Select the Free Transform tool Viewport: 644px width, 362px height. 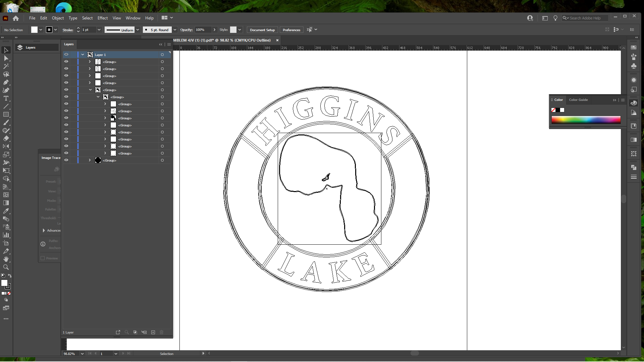point(6,171)
